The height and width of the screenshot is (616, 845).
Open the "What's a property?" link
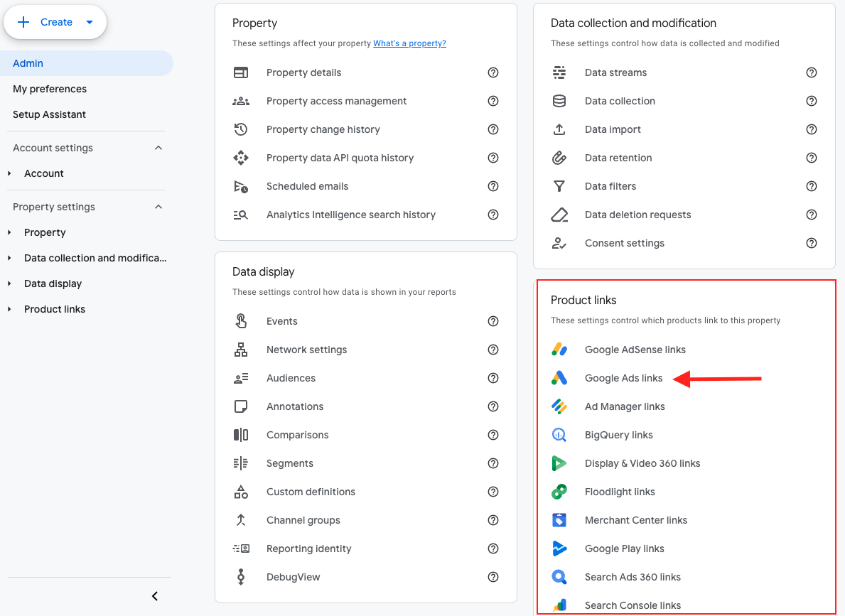click(x=409, y=43)
